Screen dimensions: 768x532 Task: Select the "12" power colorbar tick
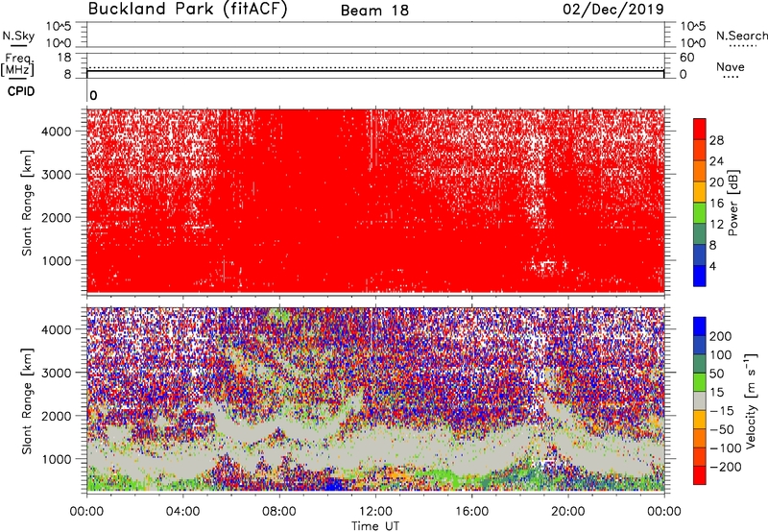pos(716,225)
